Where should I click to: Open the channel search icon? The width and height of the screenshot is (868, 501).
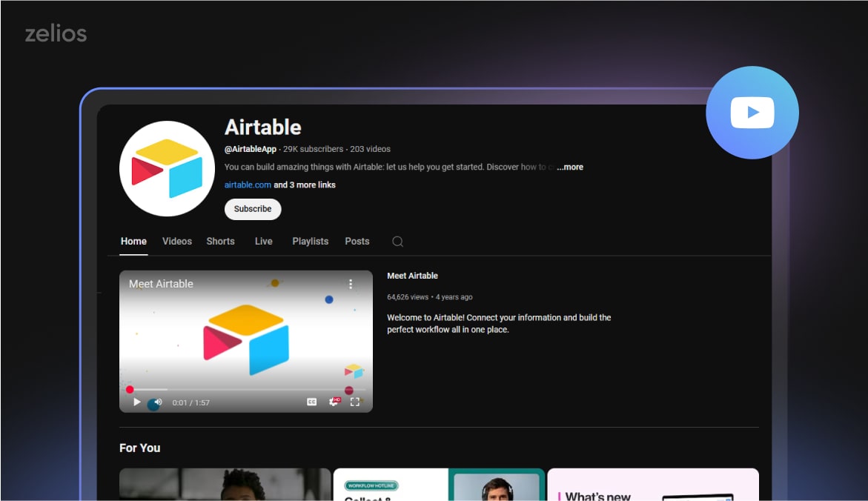pos(397,241)
